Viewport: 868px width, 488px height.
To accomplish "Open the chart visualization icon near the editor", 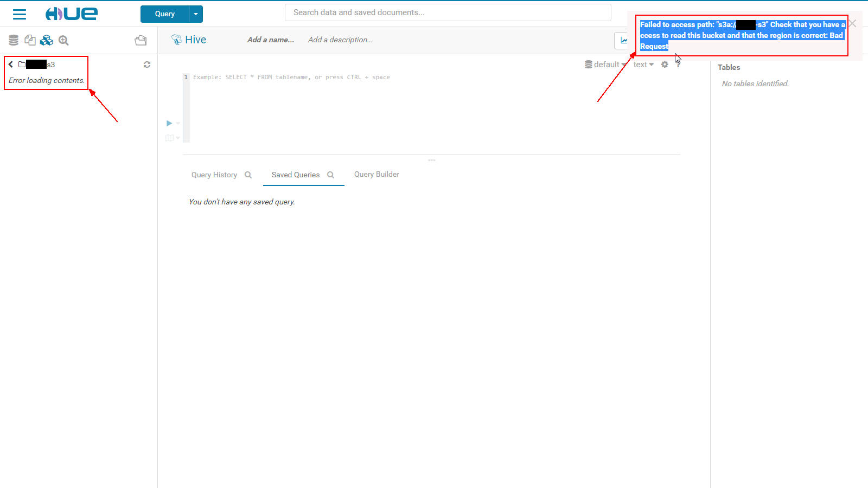I will (x=623, y=40).
